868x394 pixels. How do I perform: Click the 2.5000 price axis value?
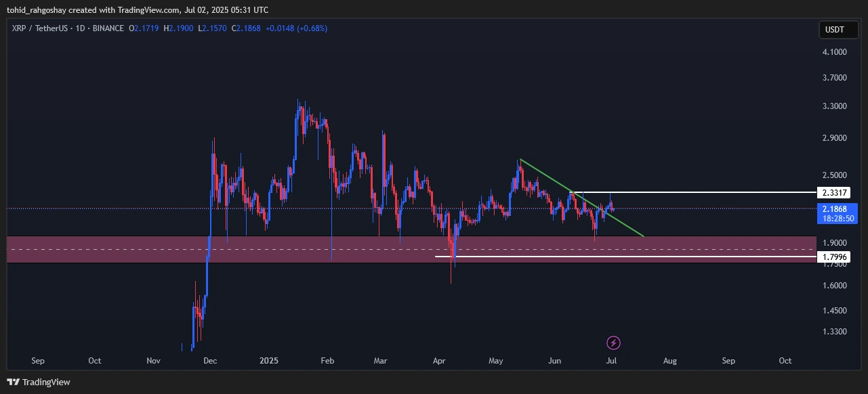[834, 174]
